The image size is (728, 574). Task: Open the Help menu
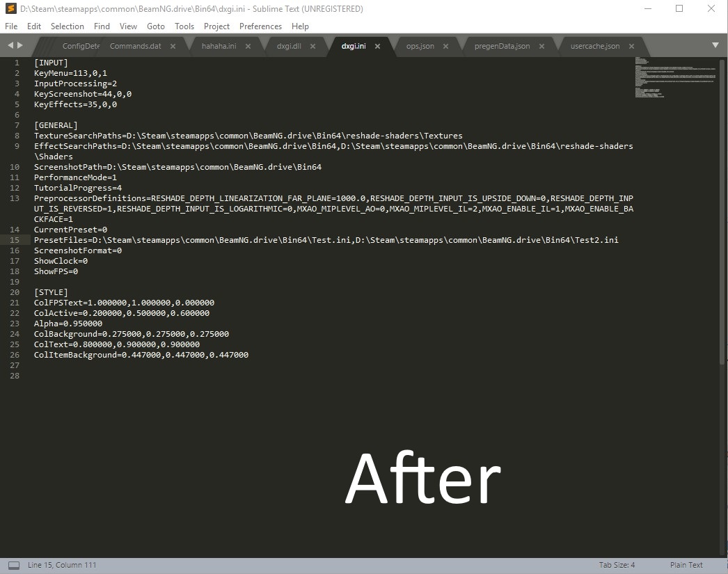tap(300, 26)
